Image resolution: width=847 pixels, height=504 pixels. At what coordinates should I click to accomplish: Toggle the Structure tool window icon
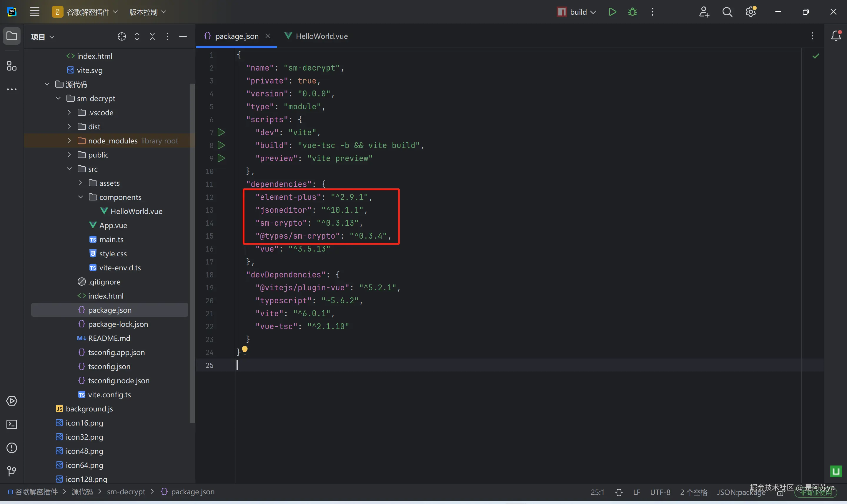point(11,66)
